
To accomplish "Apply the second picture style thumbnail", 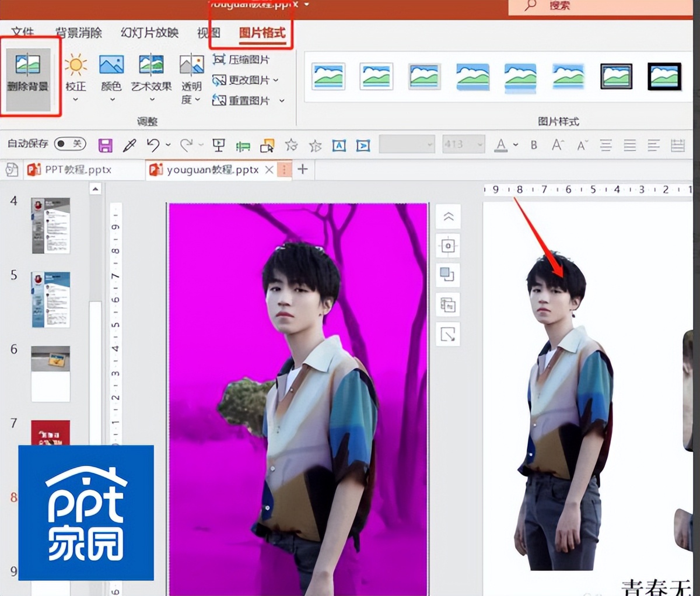I will coord(376,76).
